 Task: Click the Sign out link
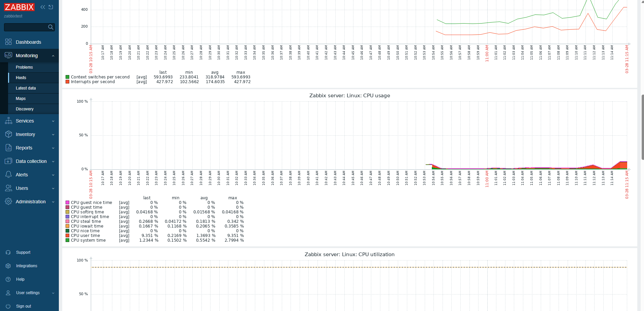(24, 306)
